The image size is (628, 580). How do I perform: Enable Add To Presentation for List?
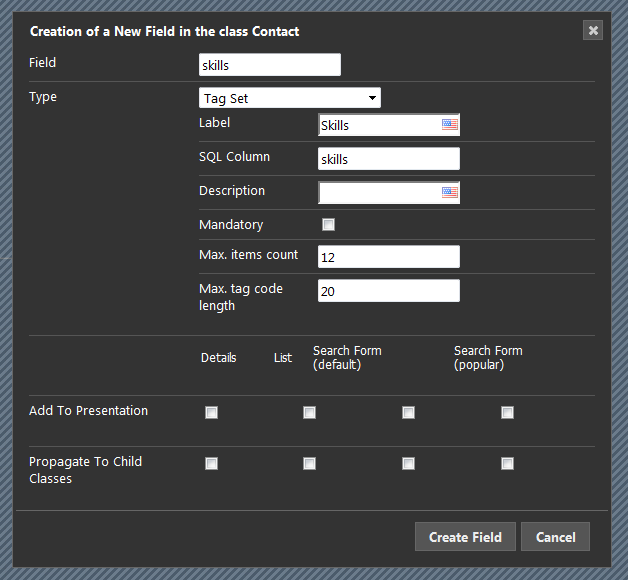tap(309, 412)
